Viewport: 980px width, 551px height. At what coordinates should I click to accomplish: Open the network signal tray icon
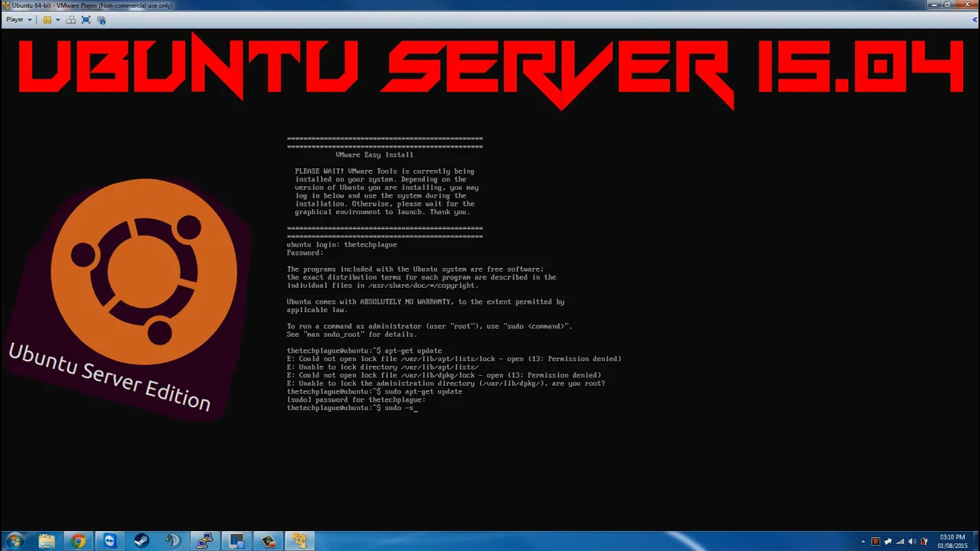(x=900, y=542)
